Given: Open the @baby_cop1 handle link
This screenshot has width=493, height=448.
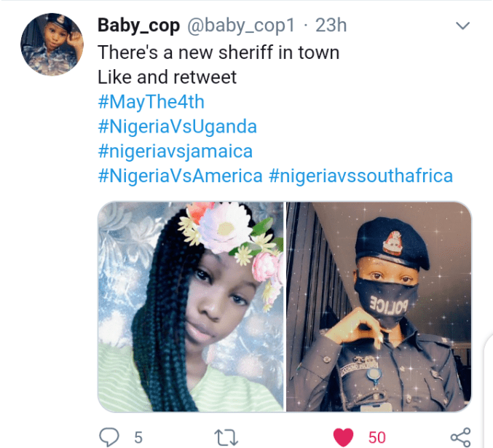Looking at the screenshot, I should (242, 25).
